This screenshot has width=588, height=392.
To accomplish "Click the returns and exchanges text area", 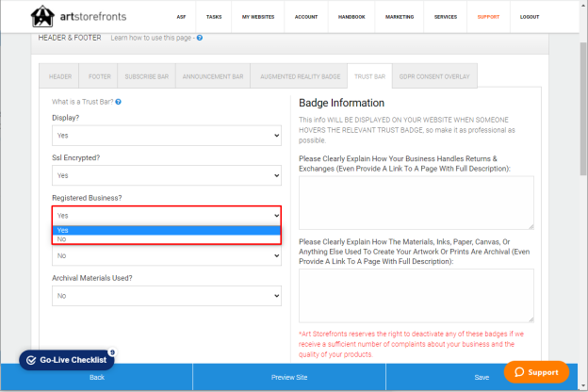I will [x=416, y=203].
